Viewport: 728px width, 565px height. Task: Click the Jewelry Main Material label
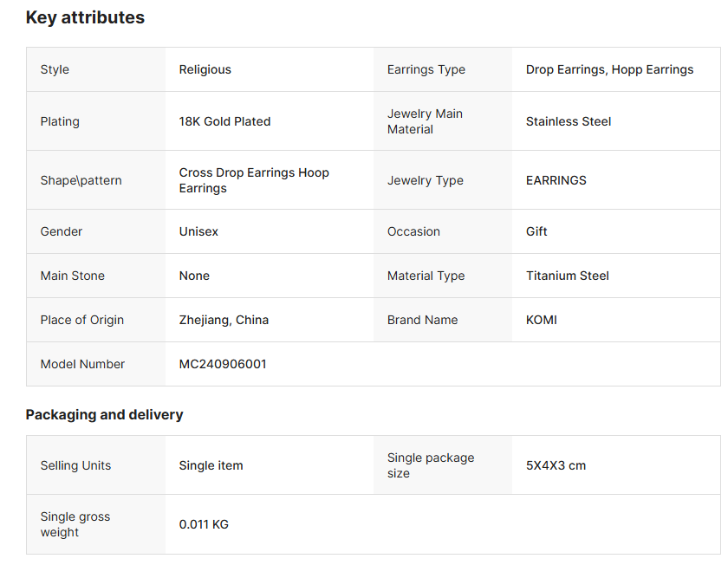click(425, 121)
